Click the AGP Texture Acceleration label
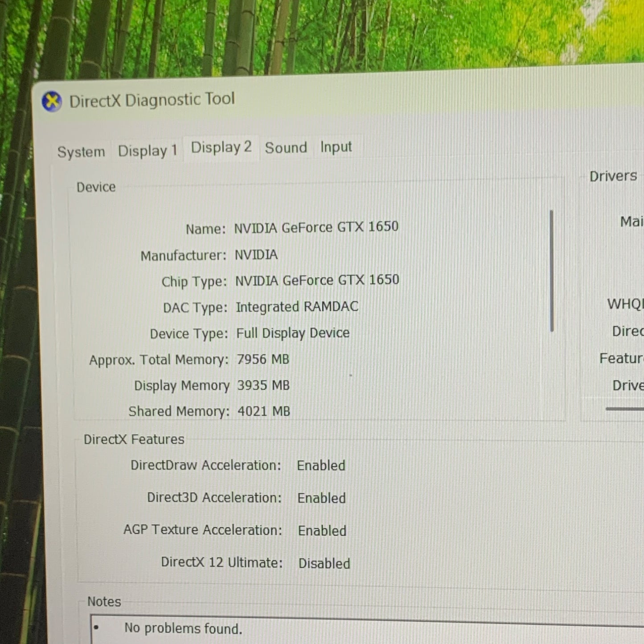The image size is (644, 644). point(203,530)
